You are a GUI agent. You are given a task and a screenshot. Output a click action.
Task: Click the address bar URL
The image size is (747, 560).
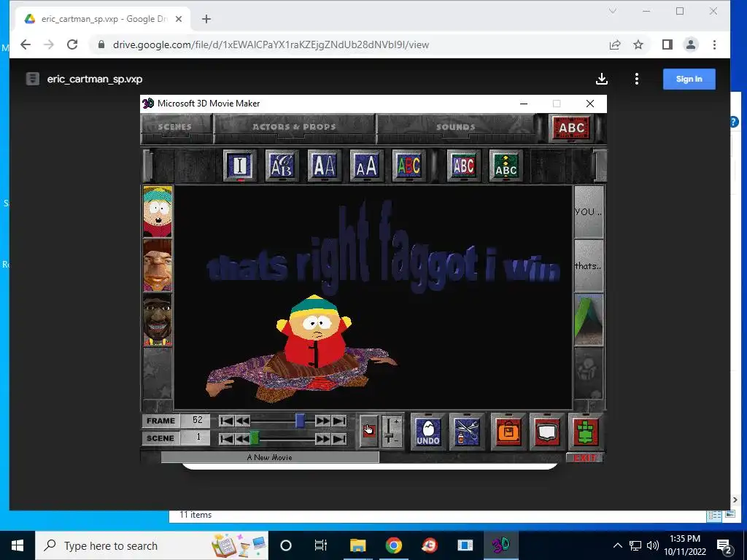click(x=271, y=44)
